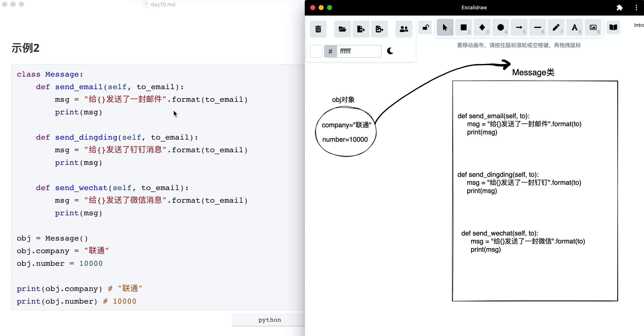This screenshot has width=644, height=336.
Task: Select the insert image tool
Action: coord(593,28)
